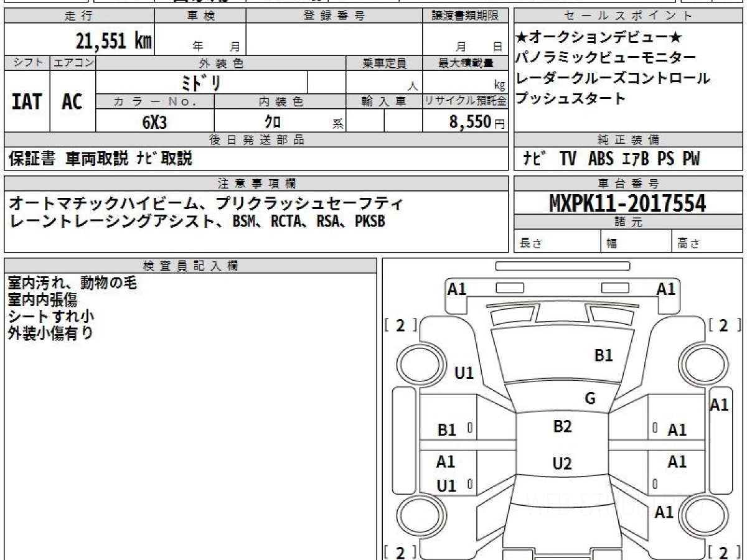Click the B2 damage mark on the roof
Screen dimensions: 747x560
[562, 426]
